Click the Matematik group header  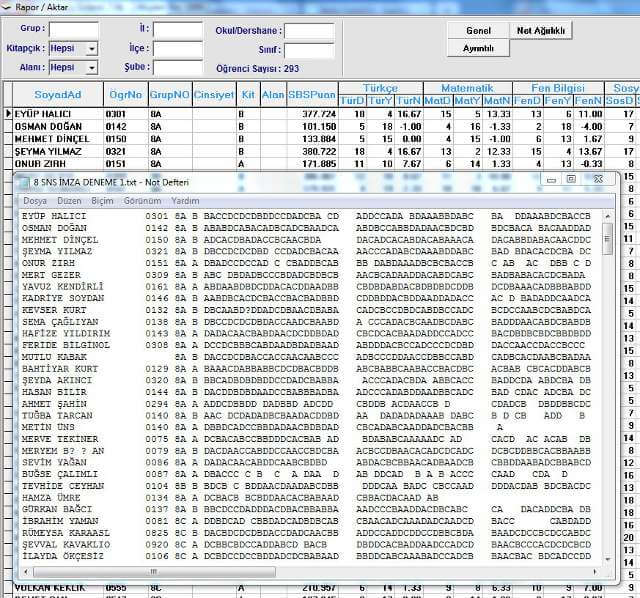[467, 88]
